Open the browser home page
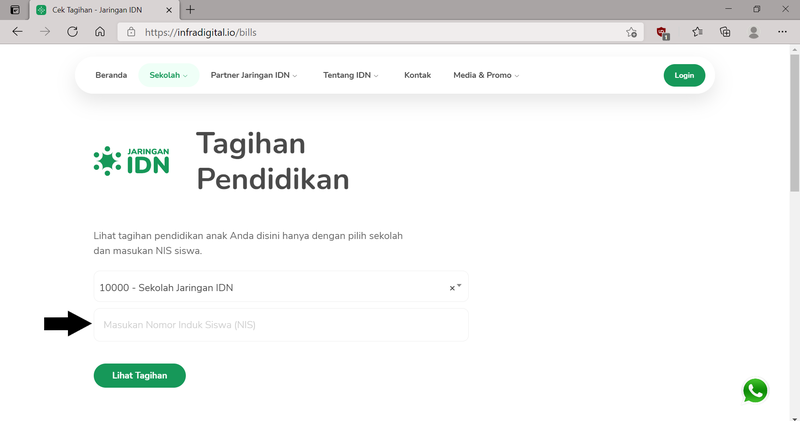This screenshot has width=800, height=421. coord(100,32)
